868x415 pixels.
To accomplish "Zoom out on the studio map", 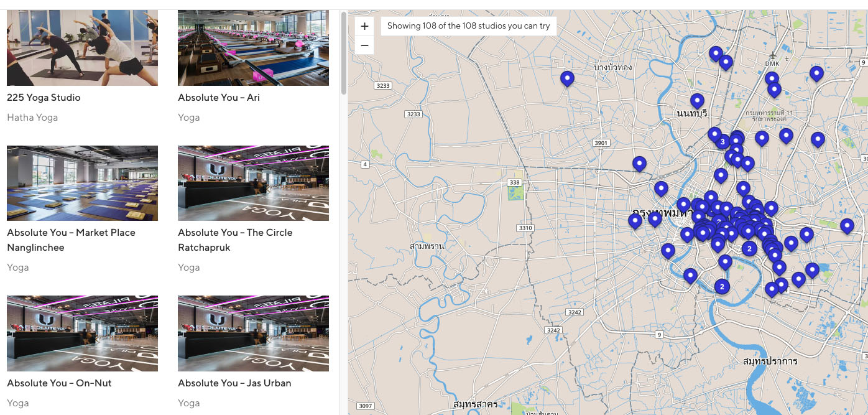I will click(x=364, y=45).
